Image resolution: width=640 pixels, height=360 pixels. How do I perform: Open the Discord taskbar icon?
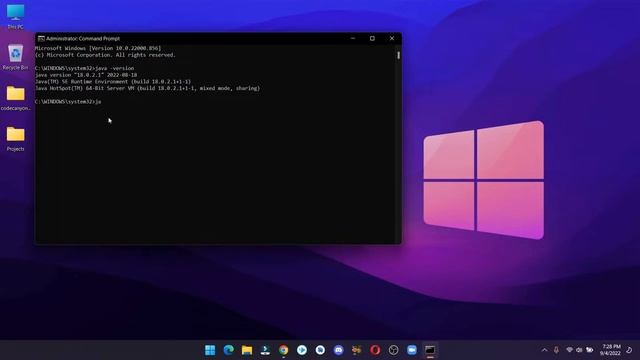point(338,350)
